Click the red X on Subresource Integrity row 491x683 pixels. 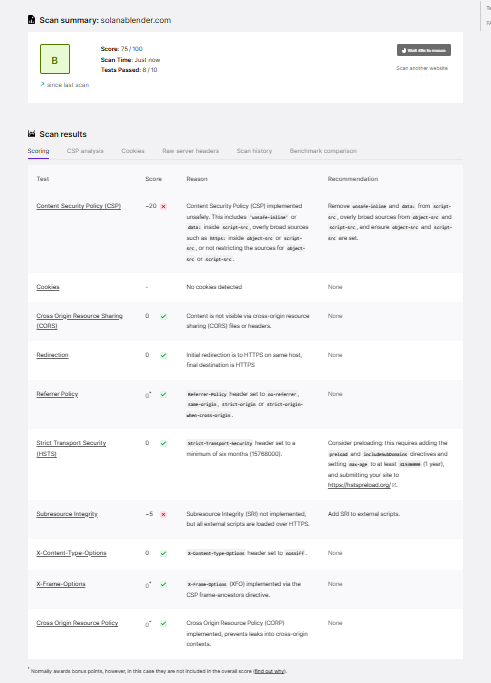(x=163, y=514)
